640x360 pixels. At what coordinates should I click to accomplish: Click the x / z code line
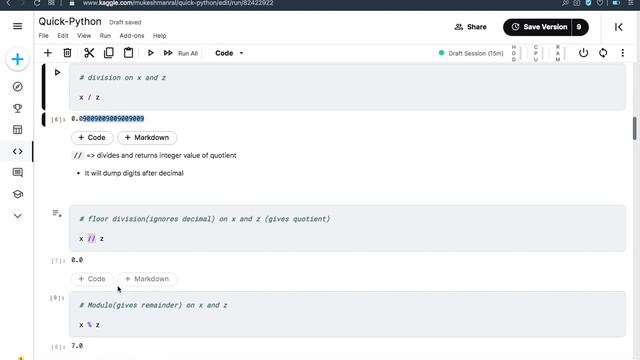tap(89, 98)
